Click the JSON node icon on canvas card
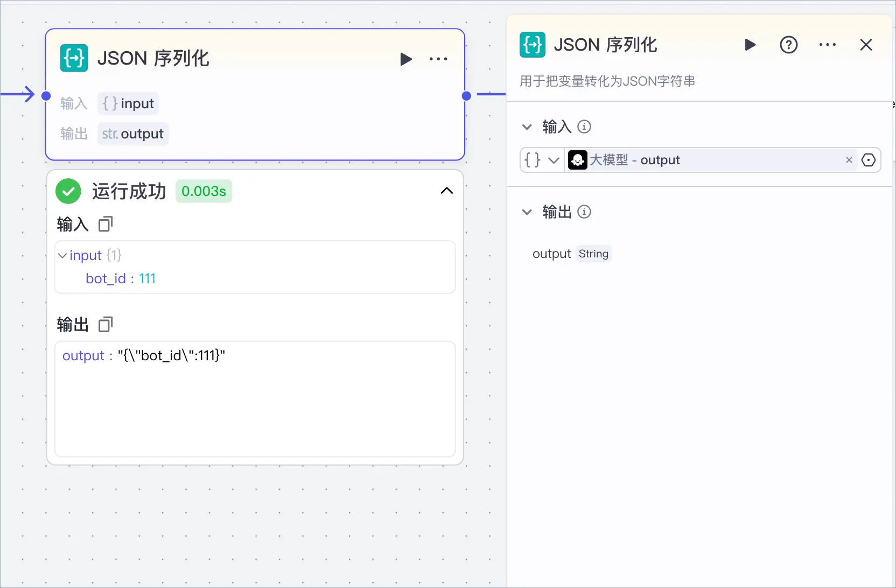 coord(74,58)
